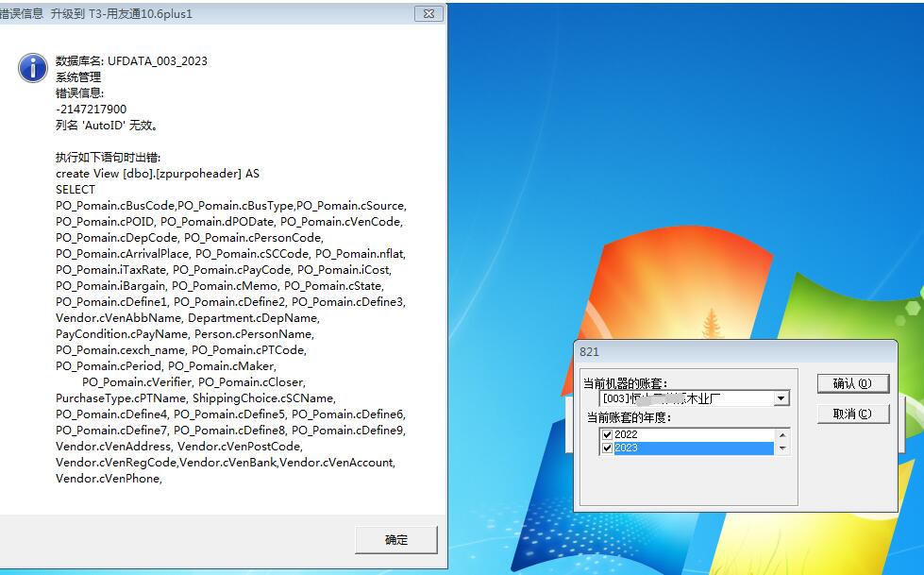
Task: Click the 当前账套的年度 label
Action: click(x=629, y=417)
